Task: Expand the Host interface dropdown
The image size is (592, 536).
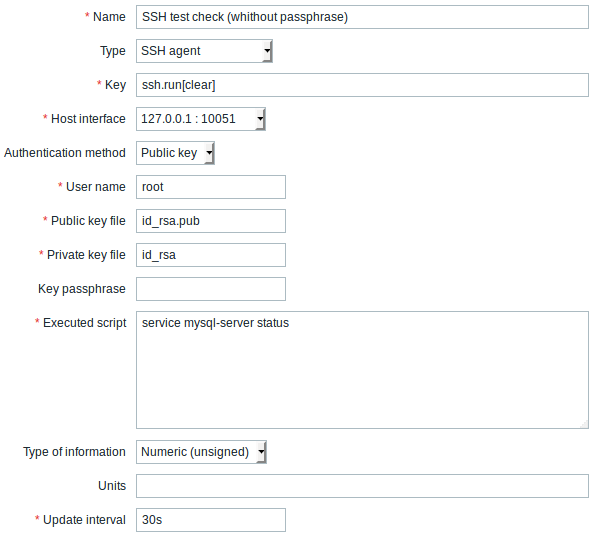Action: (x=201, y=119)
